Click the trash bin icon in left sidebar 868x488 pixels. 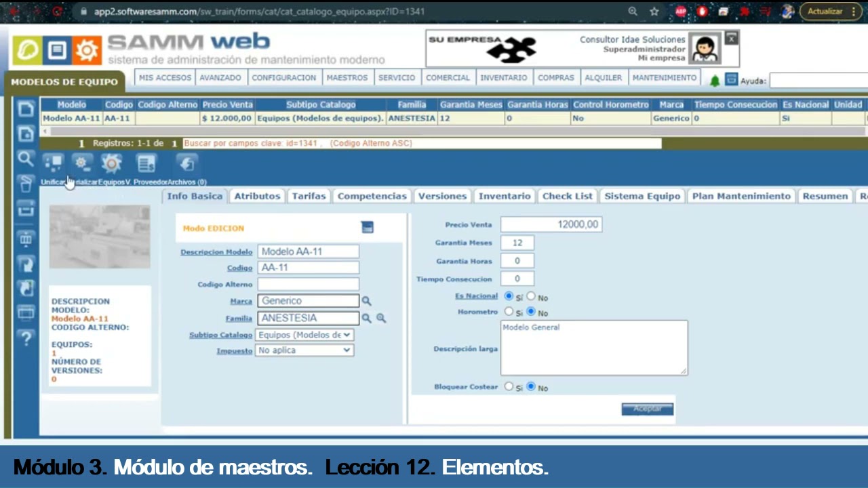tap(25, 183)
